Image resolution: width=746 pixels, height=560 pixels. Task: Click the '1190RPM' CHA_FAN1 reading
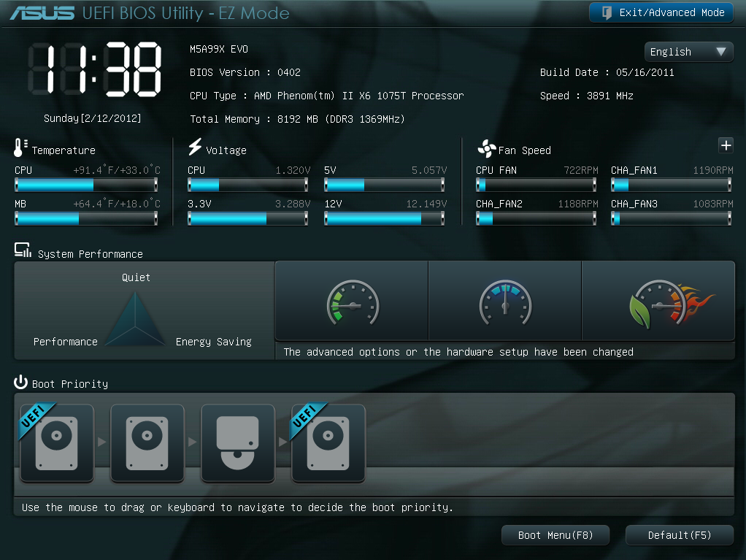[x=712, y=170]
